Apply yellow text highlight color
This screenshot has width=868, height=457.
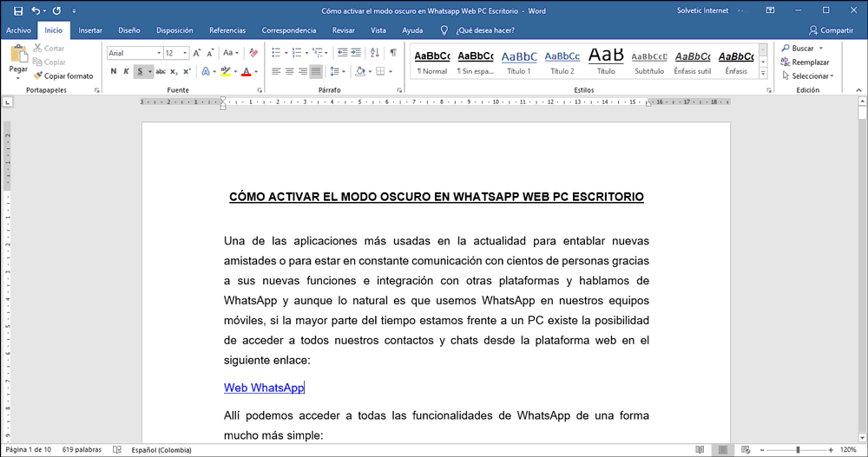pyautogui.click(x=226, y=71)
